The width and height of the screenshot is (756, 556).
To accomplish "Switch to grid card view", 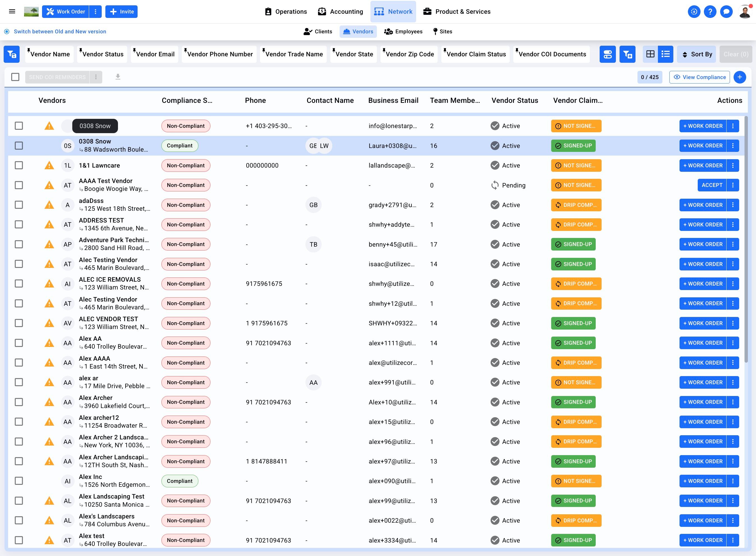I will [650, 54].
